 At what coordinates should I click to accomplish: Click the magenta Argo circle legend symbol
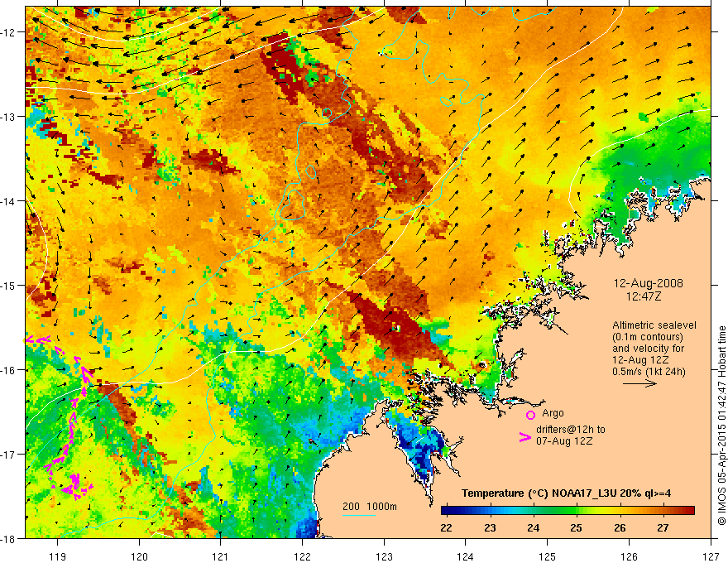point(530,415)
